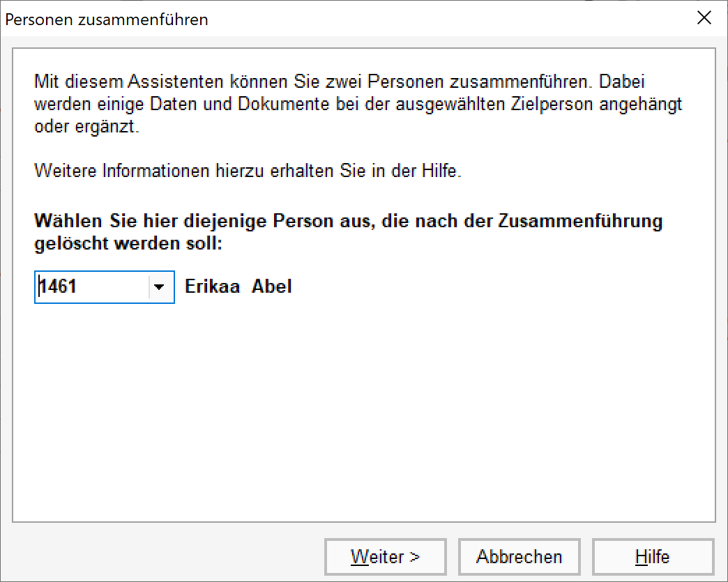Click the first name Erikaa
The image size is (728, 582).
pos(213,286)
